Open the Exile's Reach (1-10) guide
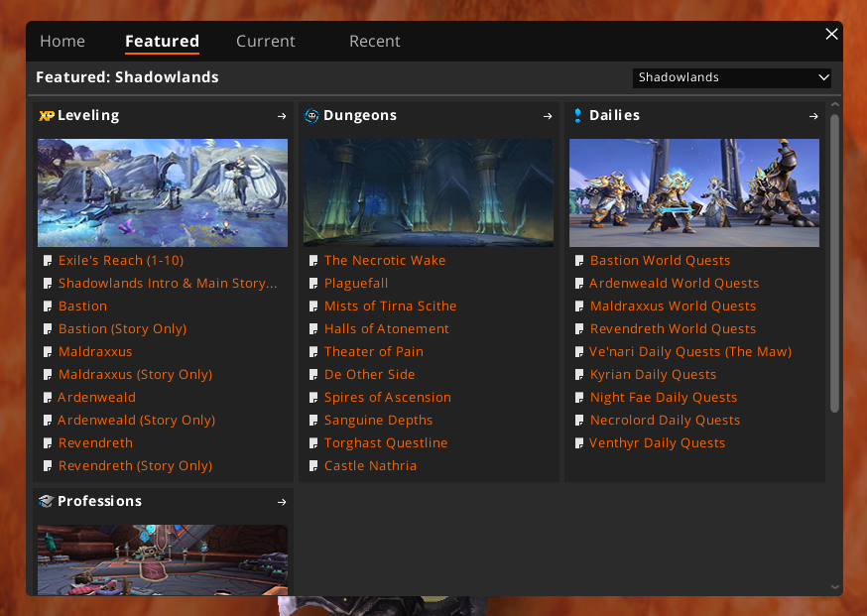 point(121,261)
